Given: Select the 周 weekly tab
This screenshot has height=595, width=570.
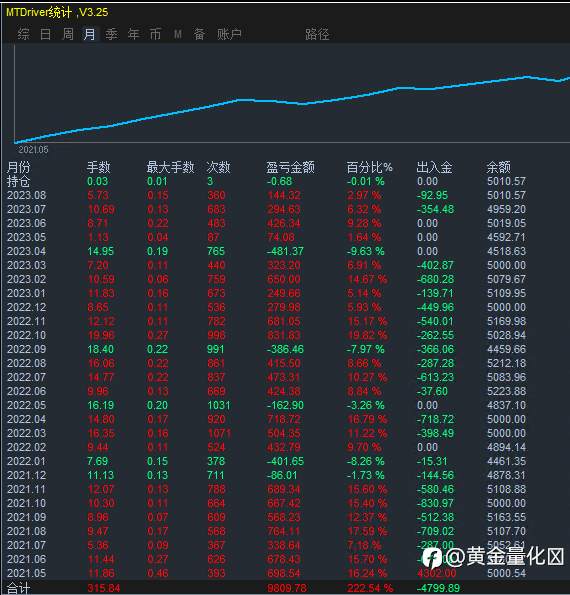Looking at the screenshot, I should [x=68, y=34].
